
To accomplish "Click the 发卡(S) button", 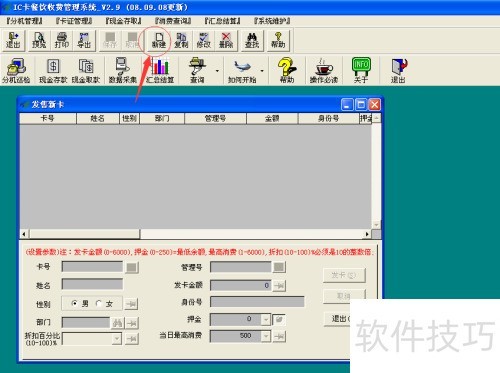I will (344, 275).
